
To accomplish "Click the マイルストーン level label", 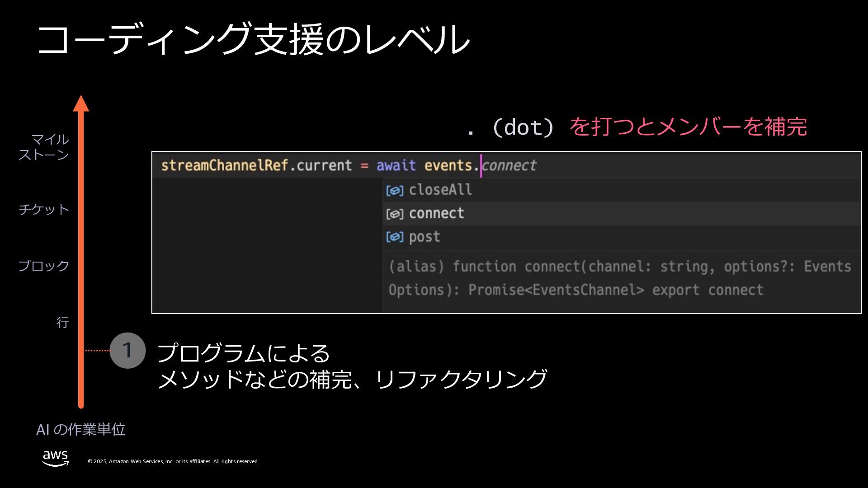I will [44, 147].
